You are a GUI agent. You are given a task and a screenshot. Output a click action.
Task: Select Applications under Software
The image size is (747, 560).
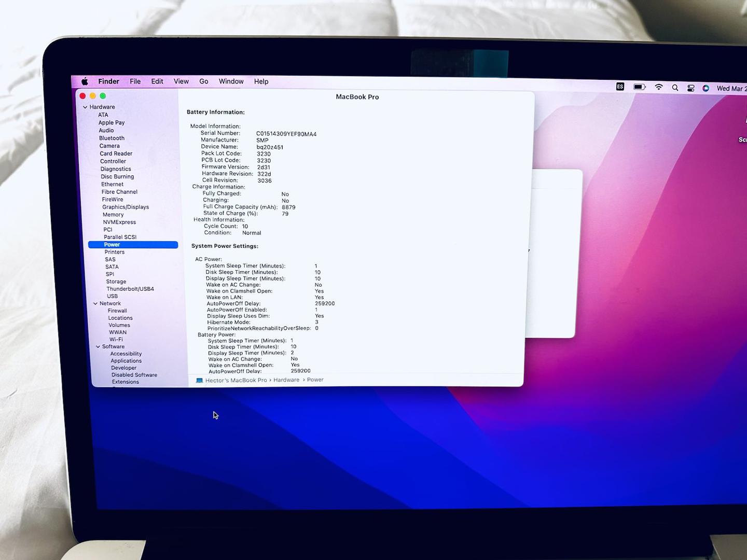[x=126, y=361]
